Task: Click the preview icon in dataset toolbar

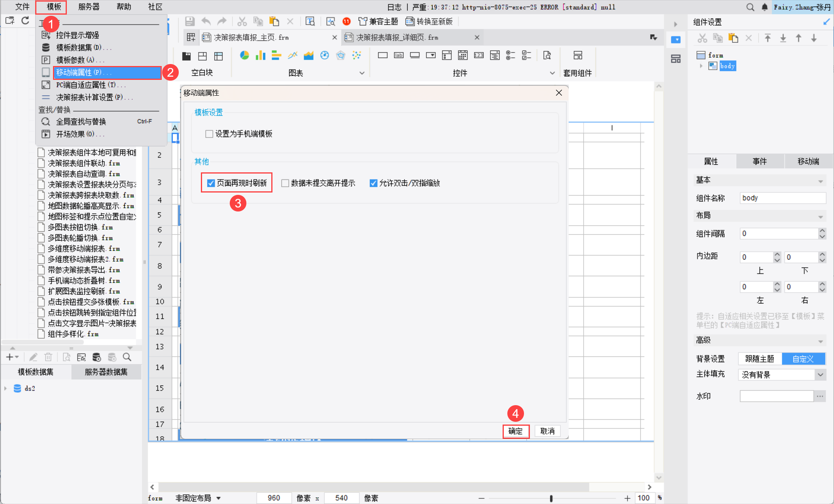Action: click(x=66, y=357)
